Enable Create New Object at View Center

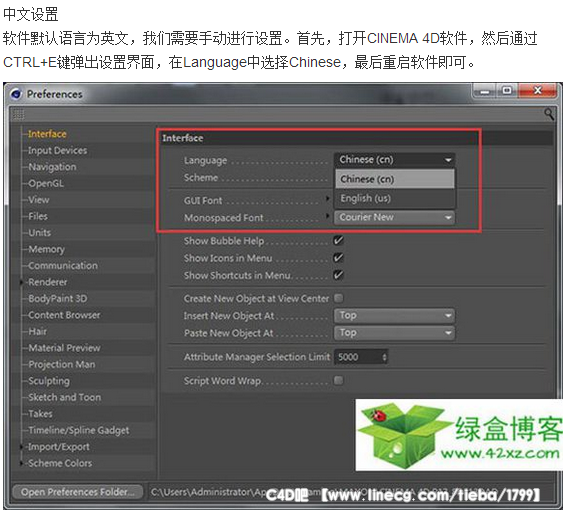339,298
